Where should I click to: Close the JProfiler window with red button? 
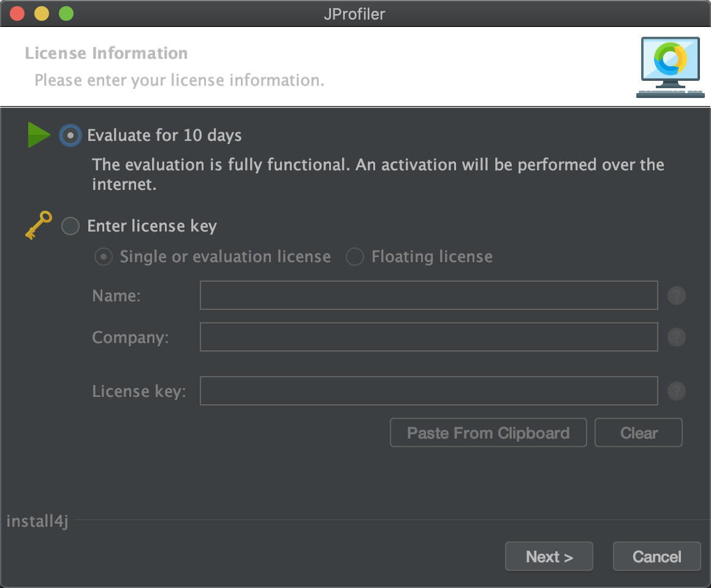point(17,13)
